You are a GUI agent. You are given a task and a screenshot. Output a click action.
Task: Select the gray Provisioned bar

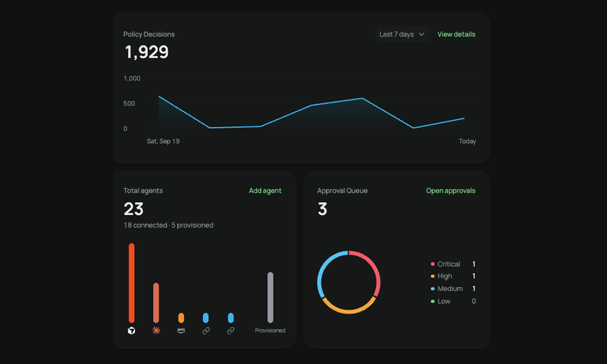(x=270, y=297)
